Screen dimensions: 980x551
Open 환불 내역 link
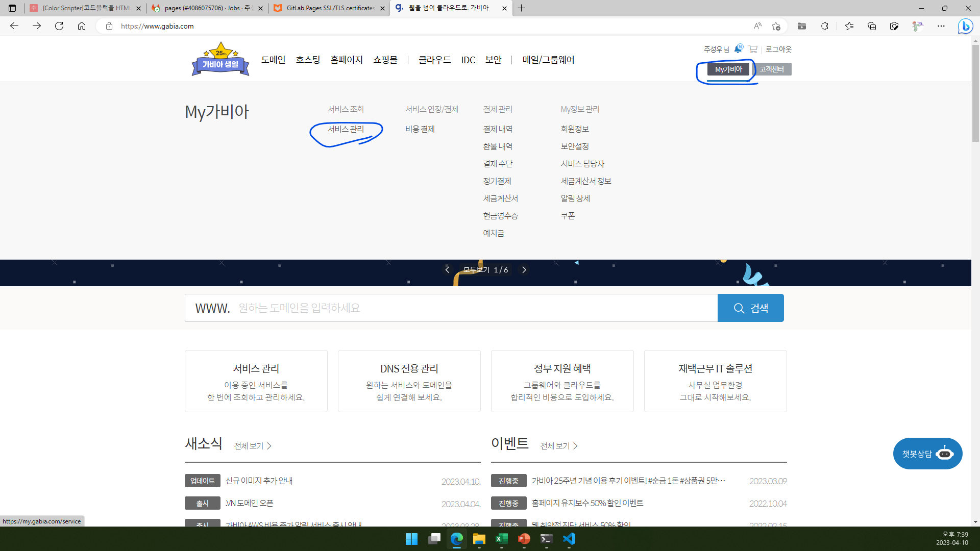[x=498, y=146]
